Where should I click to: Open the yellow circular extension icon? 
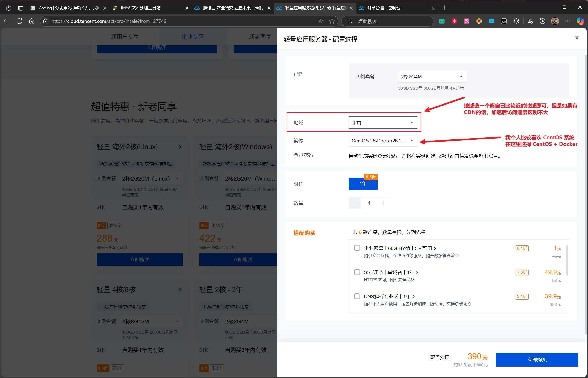pos(479,21)
